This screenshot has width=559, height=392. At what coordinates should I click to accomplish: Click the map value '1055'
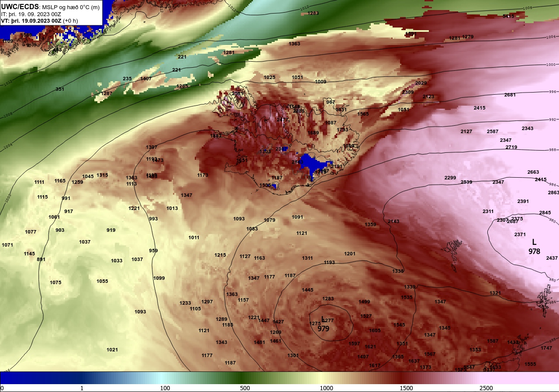[102, 281]
